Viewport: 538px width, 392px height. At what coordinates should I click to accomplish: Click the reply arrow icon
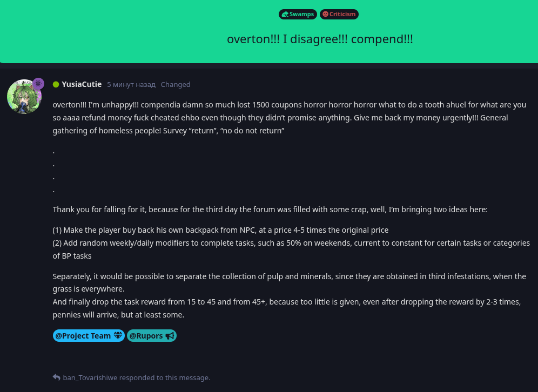click(57, 377)
